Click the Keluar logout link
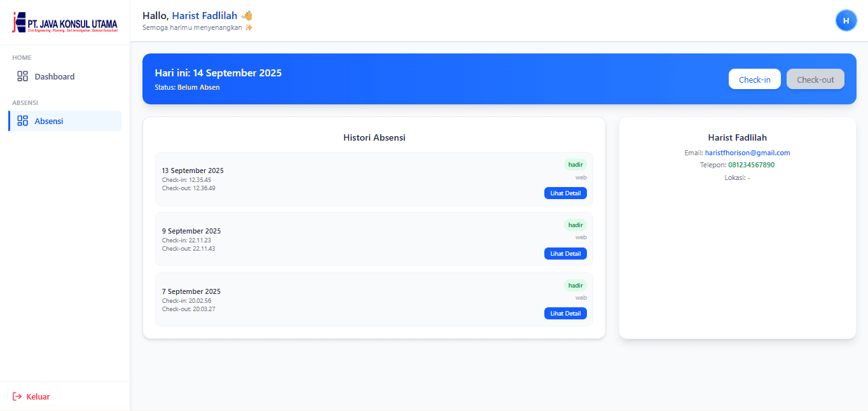Screen dimensions: 868x411 tap(38, 396)
